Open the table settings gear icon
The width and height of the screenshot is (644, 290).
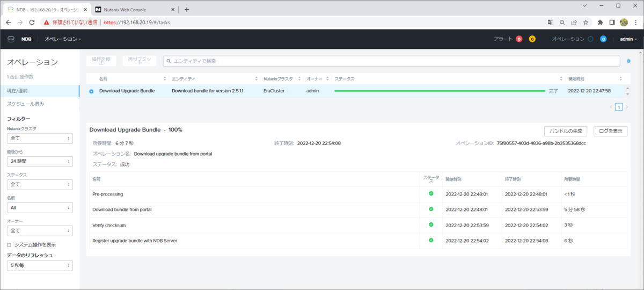pos(629,61)
